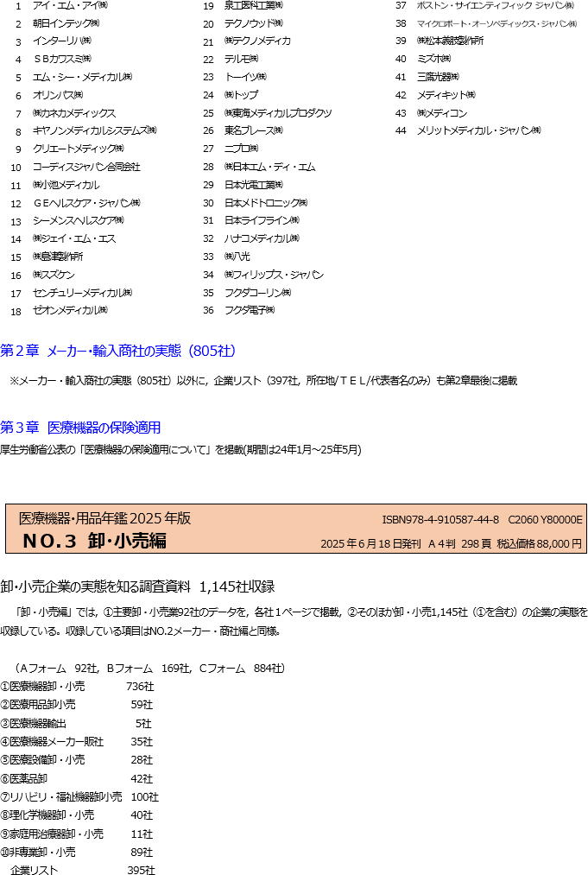This screenshot has width=588, height=875.
Task: Click the row 企業リスト 395社
Action: 83,870
